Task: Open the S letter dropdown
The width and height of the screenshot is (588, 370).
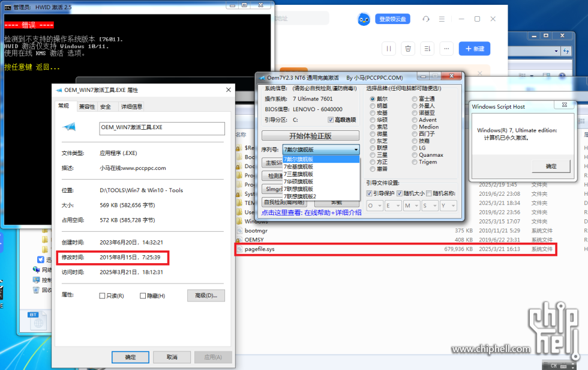Action: (x=430, y=205)
